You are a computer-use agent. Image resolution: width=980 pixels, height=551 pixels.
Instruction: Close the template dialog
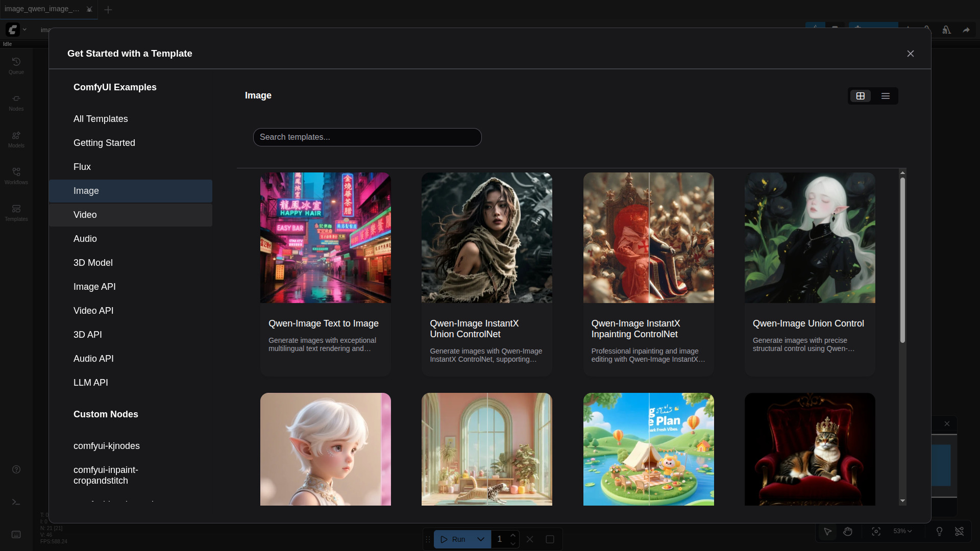pyautogui.click(x=910, y=54)
